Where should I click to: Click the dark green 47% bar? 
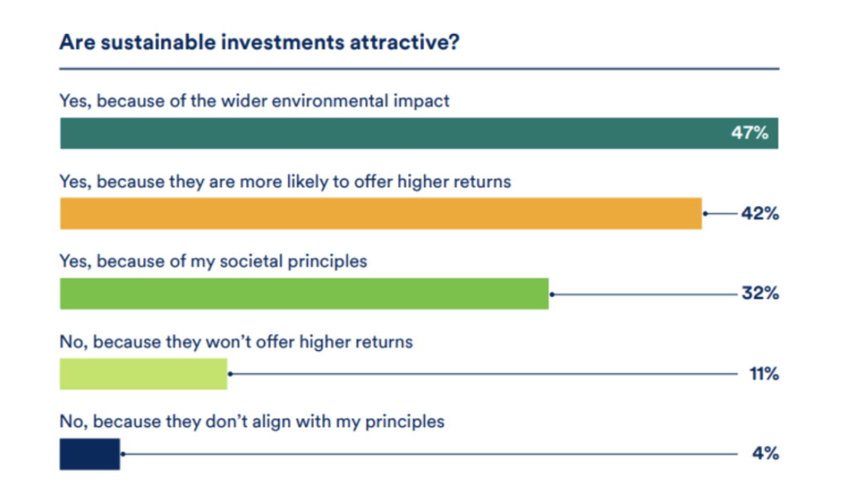tap(419, 133)
